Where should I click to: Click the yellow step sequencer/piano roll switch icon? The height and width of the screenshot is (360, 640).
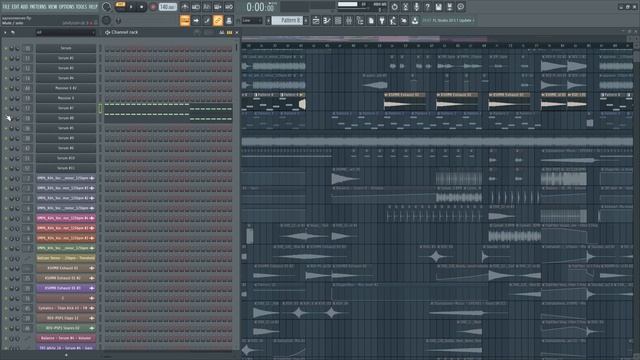pos(229,32)
